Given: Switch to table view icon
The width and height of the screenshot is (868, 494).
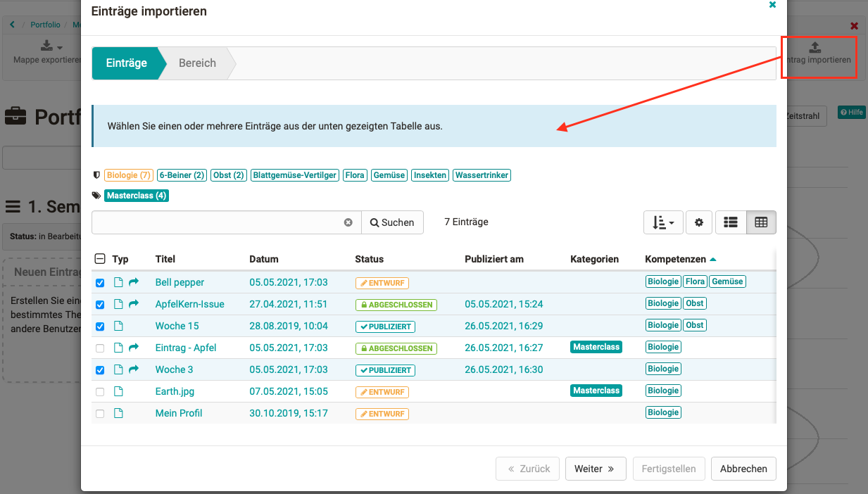Looking at the screenshot, I should pos(761,222).
